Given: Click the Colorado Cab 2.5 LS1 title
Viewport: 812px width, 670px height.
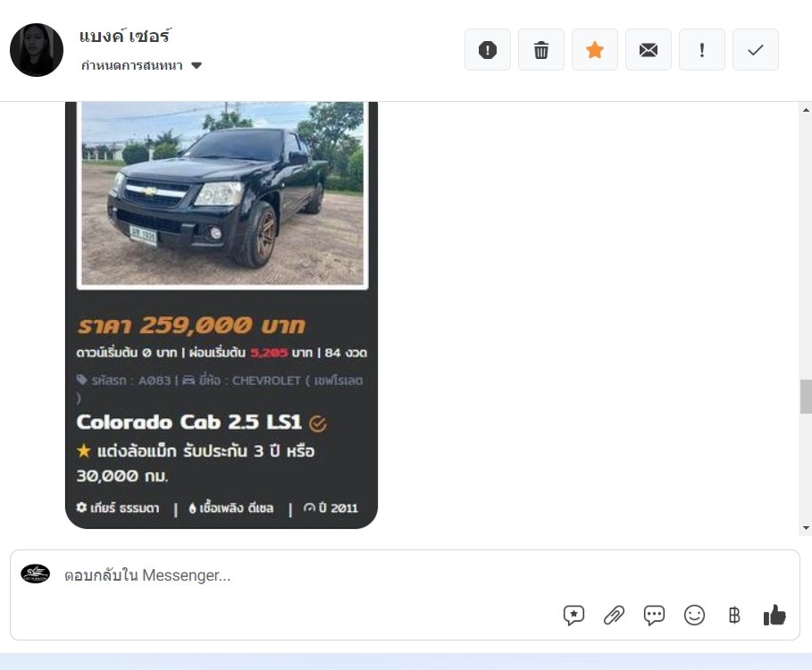Looking at the screenshot, I should [x=189, y=422].
